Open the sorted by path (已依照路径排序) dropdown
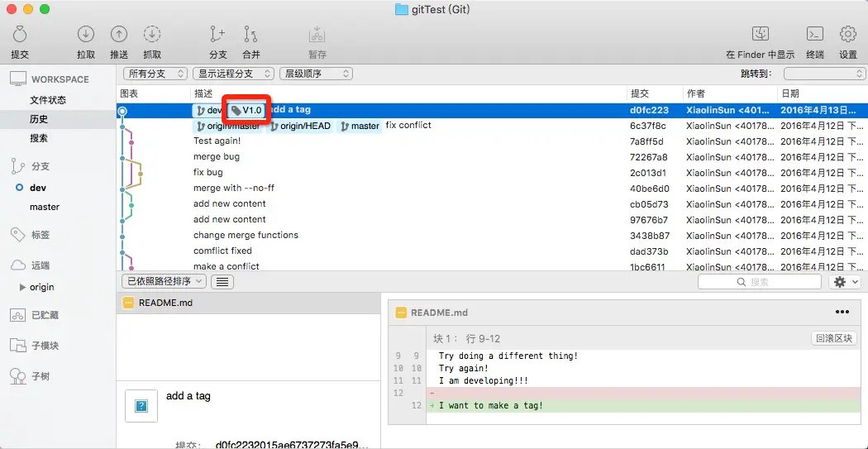Viewport: 868px width, 449px height. [164, 281]
